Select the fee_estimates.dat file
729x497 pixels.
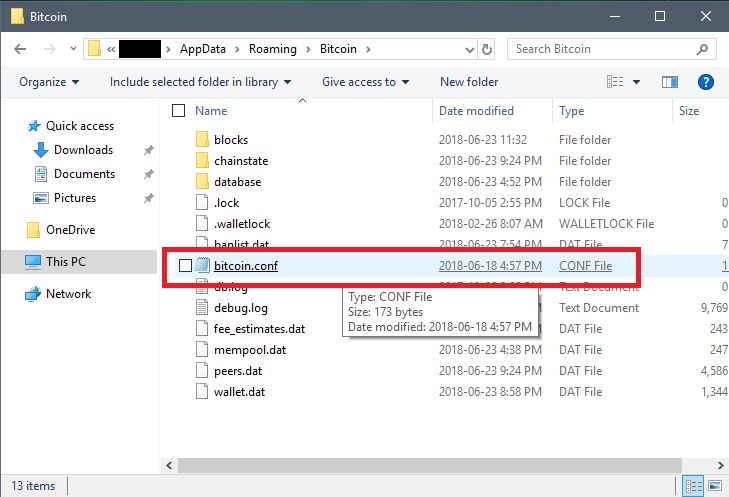259,329
